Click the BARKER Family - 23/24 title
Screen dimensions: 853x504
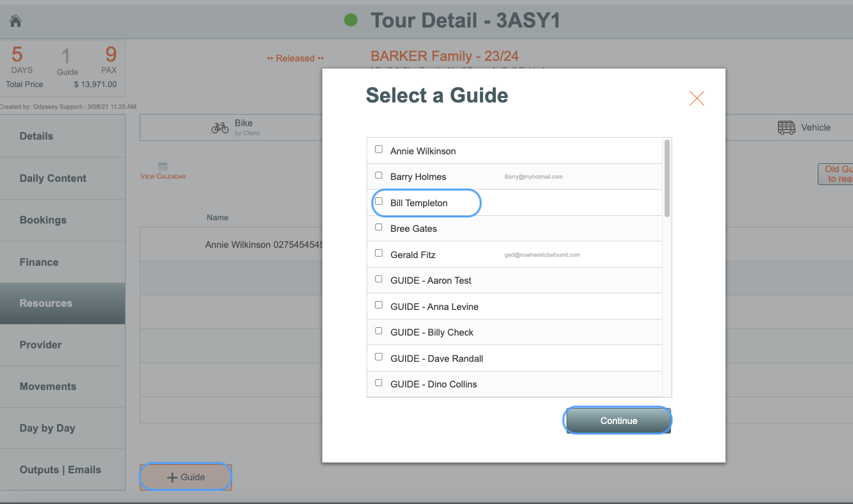(x=444, y=56)
